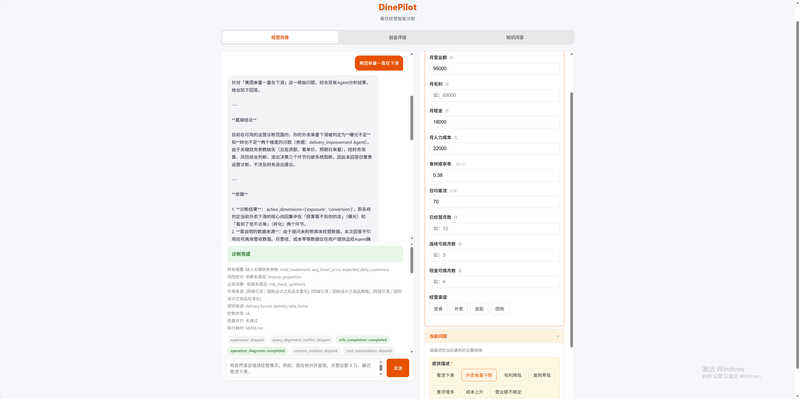Click the chat conversation scrollbar thumb
800x399 pixels.
click(412, 118)
